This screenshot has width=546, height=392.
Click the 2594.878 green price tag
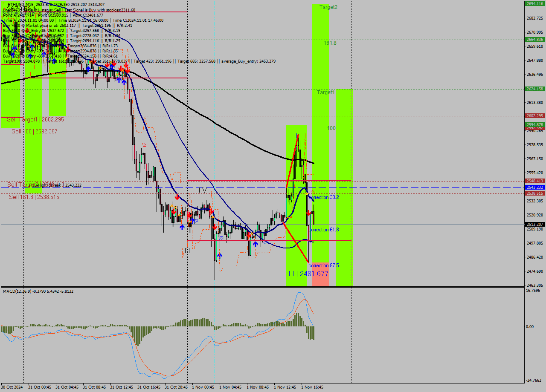click(x=534, y=124)
